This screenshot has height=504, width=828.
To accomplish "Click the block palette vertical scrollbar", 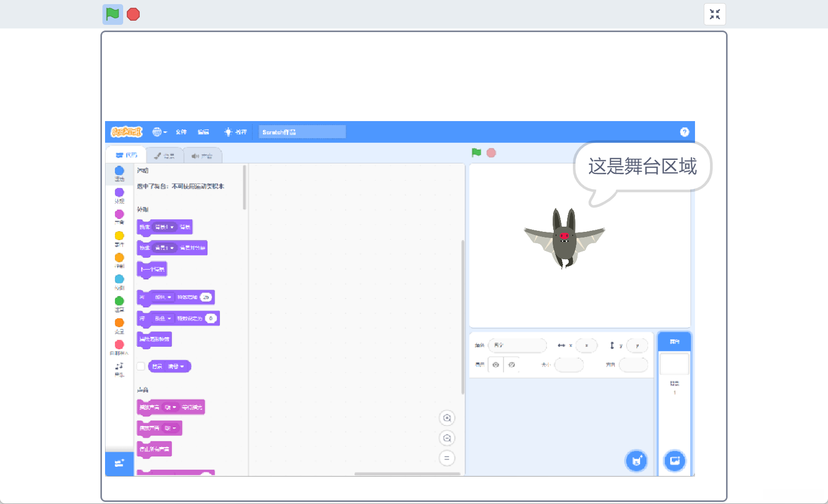I will point(244,187).
